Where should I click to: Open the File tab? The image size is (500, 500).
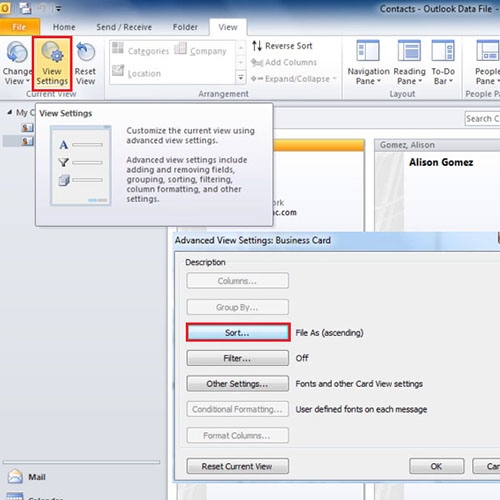pos(19,27)
